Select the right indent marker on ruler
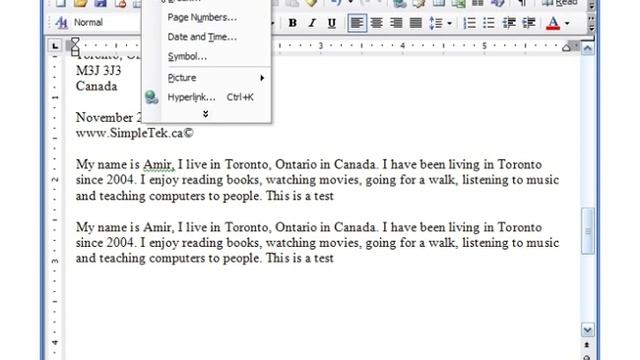Screen dimensions: 640x360 pyautogui.click(x=567, y=48)
